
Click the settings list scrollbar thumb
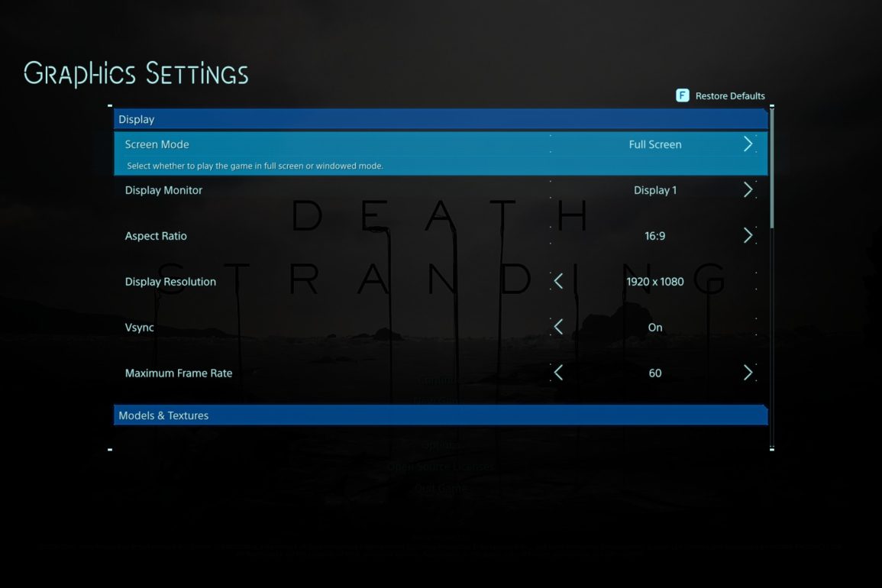coord(772,168)
